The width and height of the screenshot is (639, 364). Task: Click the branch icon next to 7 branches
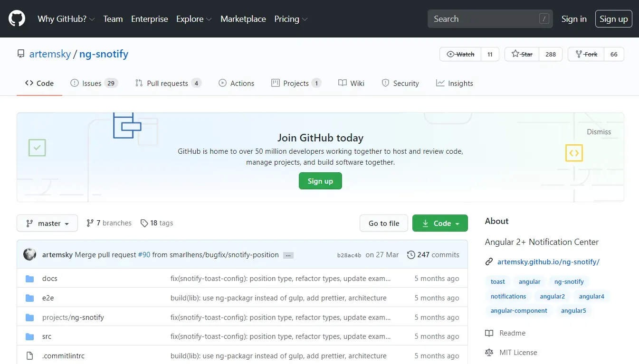[90, 223]
